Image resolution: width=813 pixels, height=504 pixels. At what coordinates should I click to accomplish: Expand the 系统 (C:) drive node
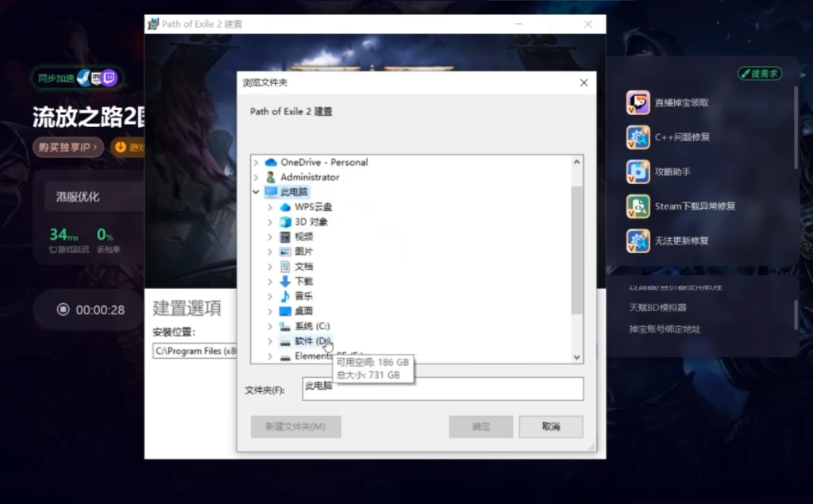click(270, 326)
